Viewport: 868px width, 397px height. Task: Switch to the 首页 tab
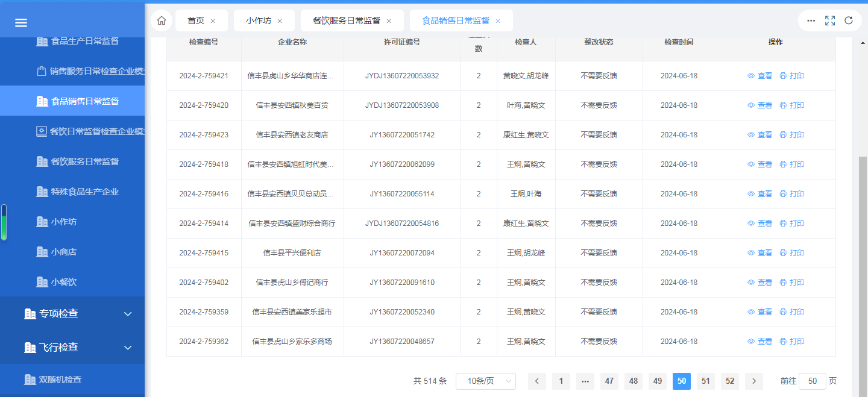coord(196,20)
